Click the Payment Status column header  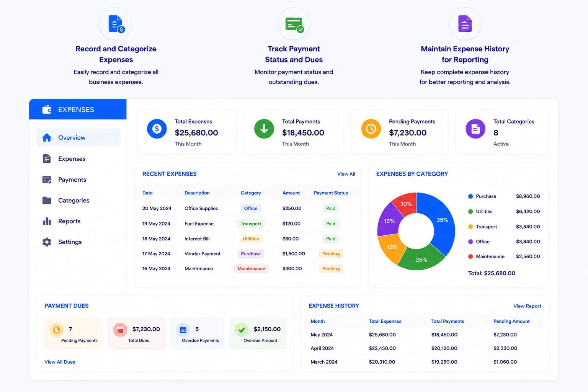point(331,193)
